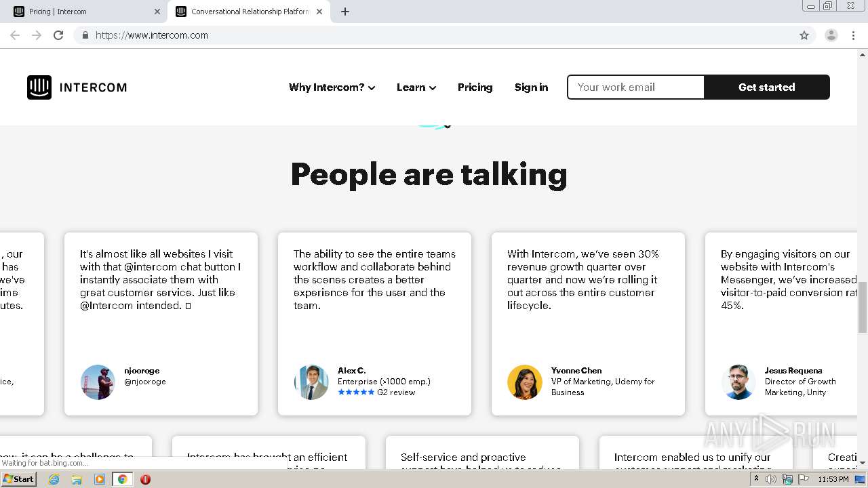The image size is (868, 488).
Task: Click Director of Growth Marketing, Unity text
Action: tap(800, 387)
